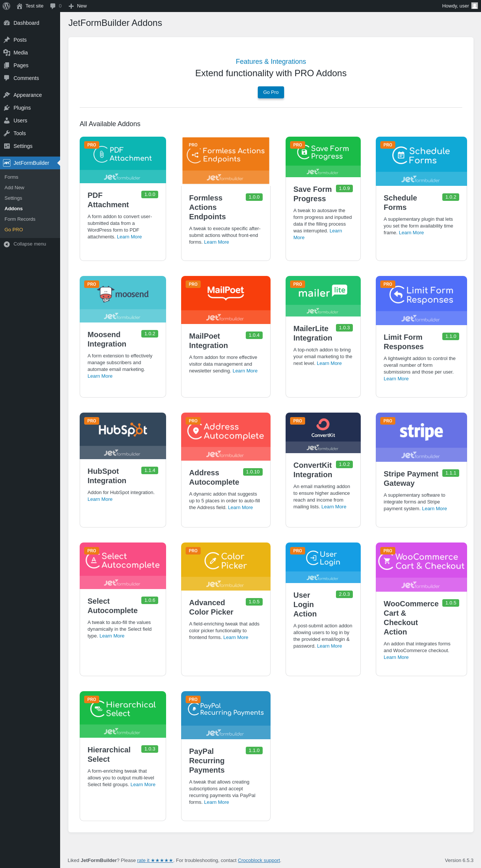Click the Crocoblock support link
This screenshot has height=868, width=481.
(259, 860)
